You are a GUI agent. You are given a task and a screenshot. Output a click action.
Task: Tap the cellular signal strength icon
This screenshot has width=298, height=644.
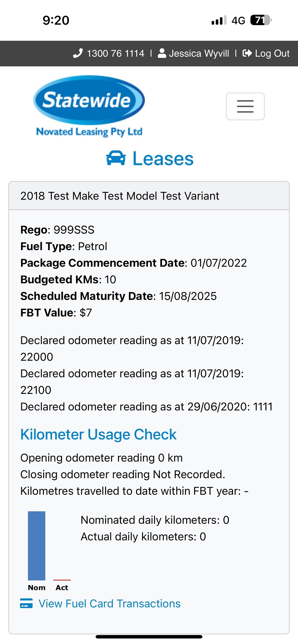click(x=219, y=20)
